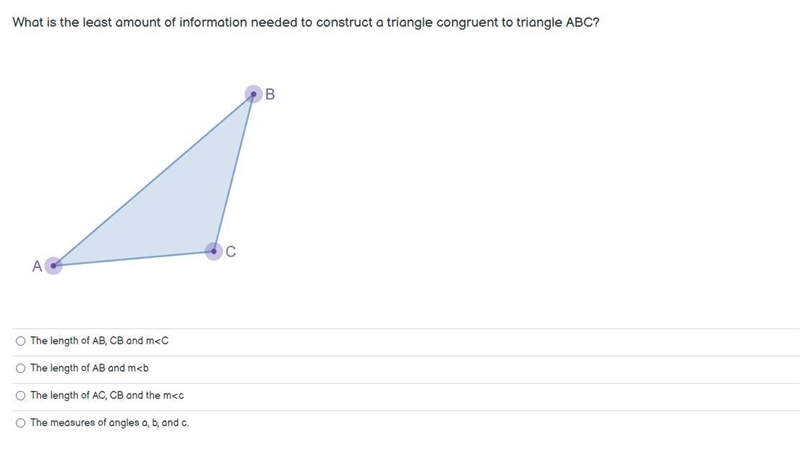This screenshot has height=449, width=800.
Task: Click vertex point B of the triangle
Action: click(254, 94)
